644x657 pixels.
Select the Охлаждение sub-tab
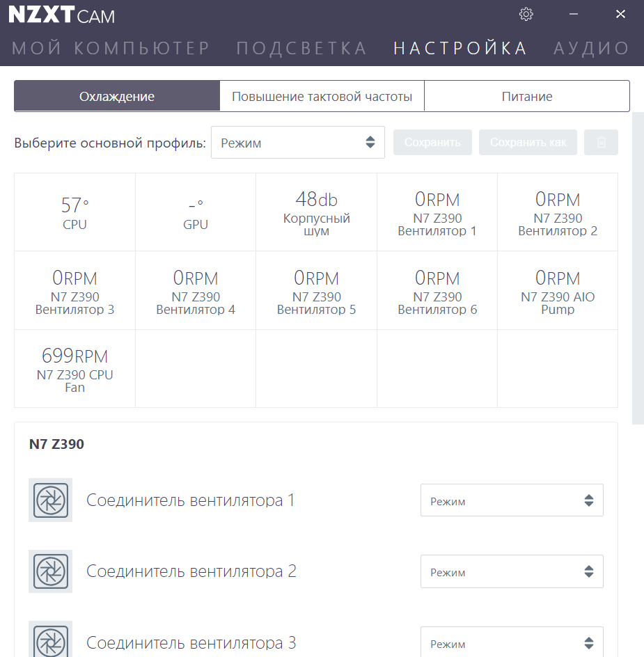117,96
